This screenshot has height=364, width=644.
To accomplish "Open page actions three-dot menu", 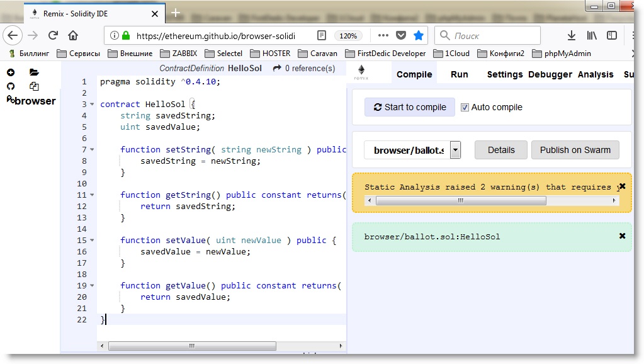I will pos(383,36).
